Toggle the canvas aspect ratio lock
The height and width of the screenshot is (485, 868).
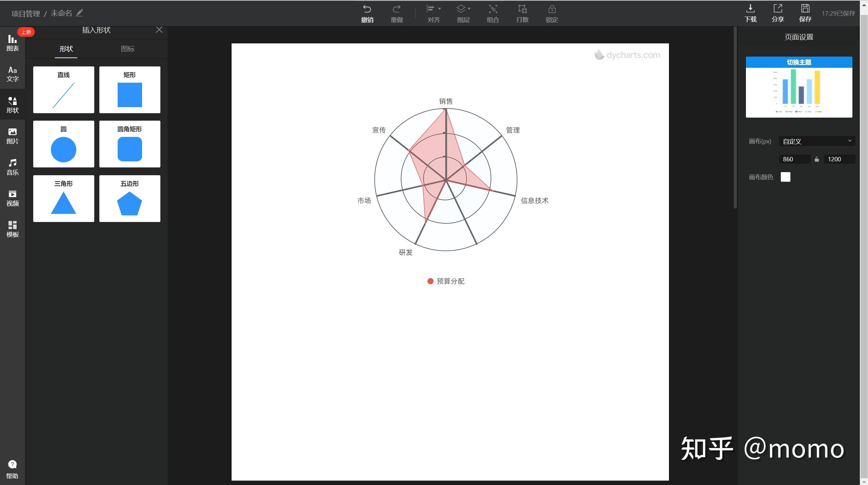tap(817, 159)
